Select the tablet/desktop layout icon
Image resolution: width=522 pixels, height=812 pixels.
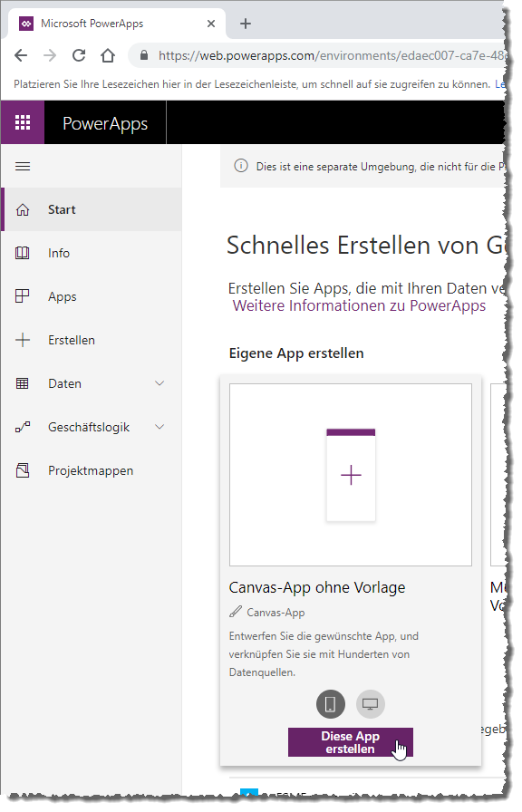pos(371,704)
